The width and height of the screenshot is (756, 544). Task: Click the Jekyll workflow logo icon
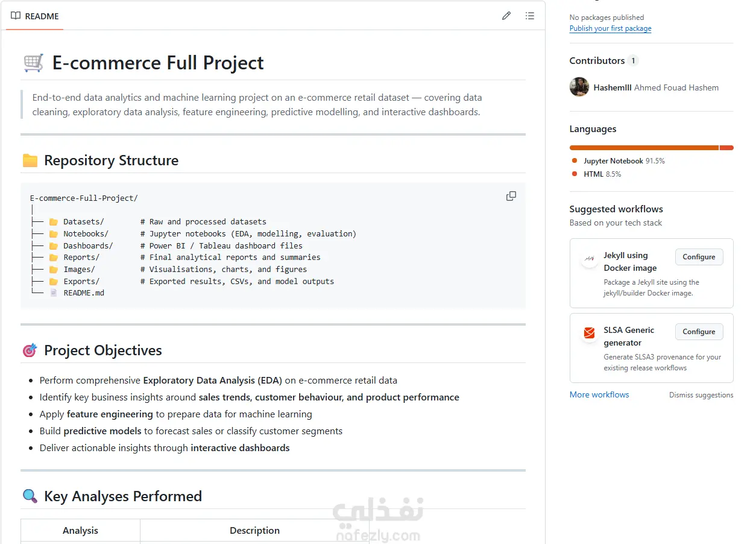[589, 260]
